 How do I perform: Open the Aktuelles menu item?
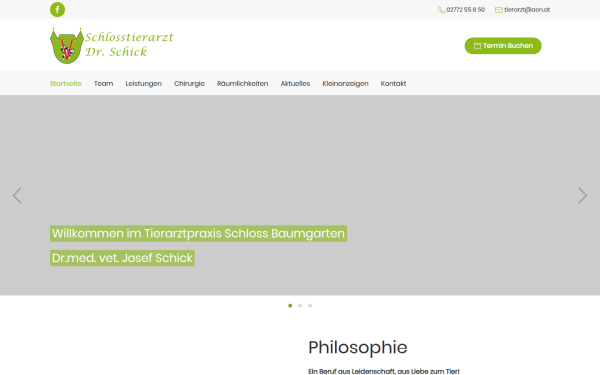[x=295, y=83]
